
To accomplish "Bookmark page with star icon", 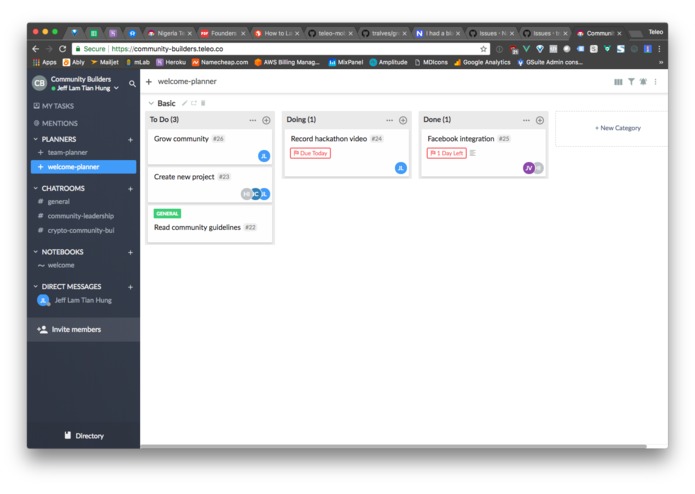I will 483,49.
